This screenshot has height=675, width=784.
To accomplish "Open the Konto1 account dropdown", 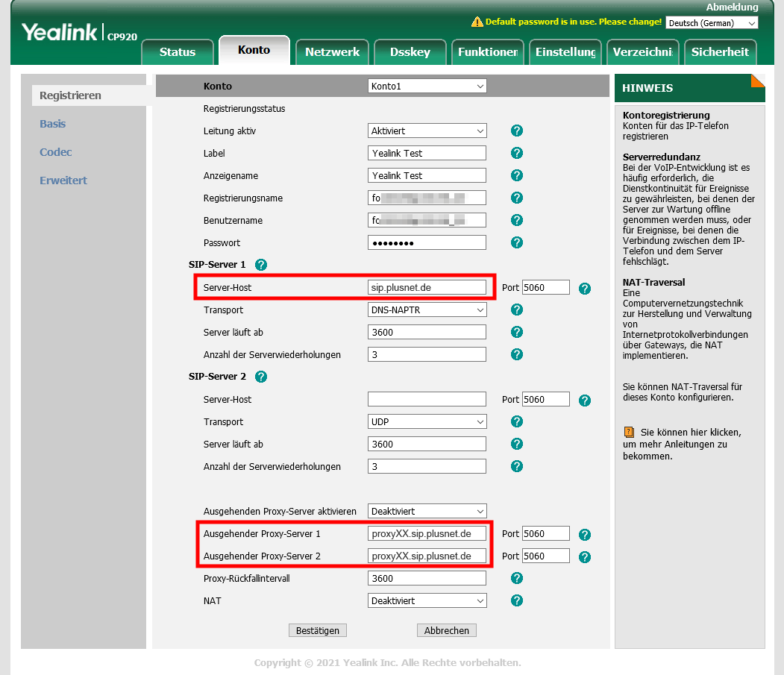I will pos(427,86).
